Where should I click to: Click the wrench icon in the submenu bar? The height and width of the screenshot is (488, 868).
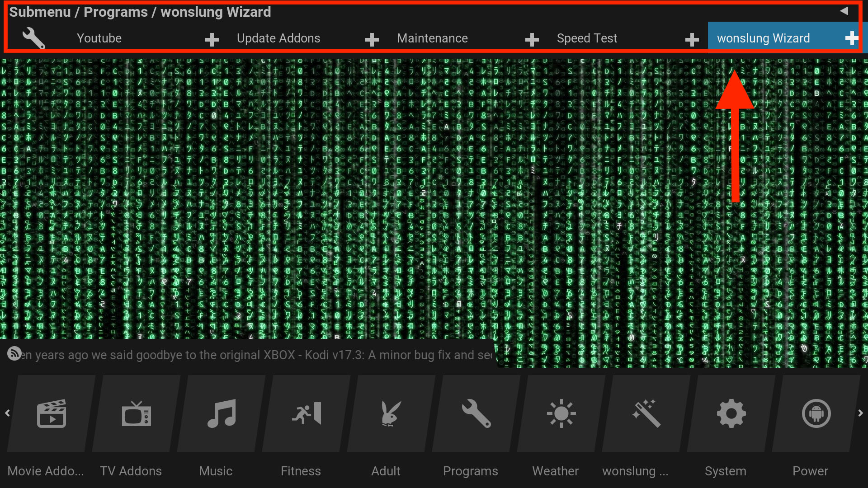pos(34,38)
